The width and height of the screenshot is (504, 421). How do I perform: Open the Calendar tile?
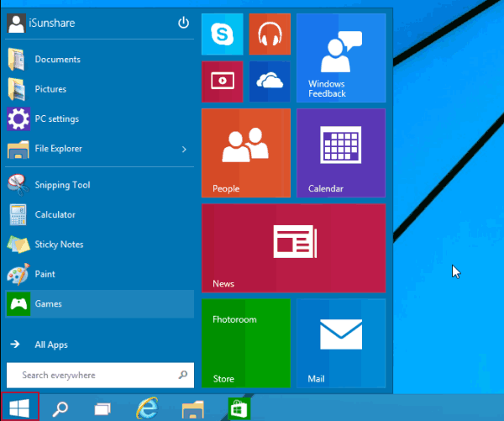341,153
